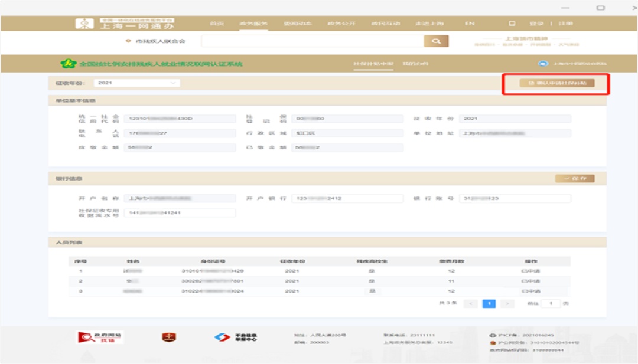Click the mobile device icon beside 登录

coord(512,24)
